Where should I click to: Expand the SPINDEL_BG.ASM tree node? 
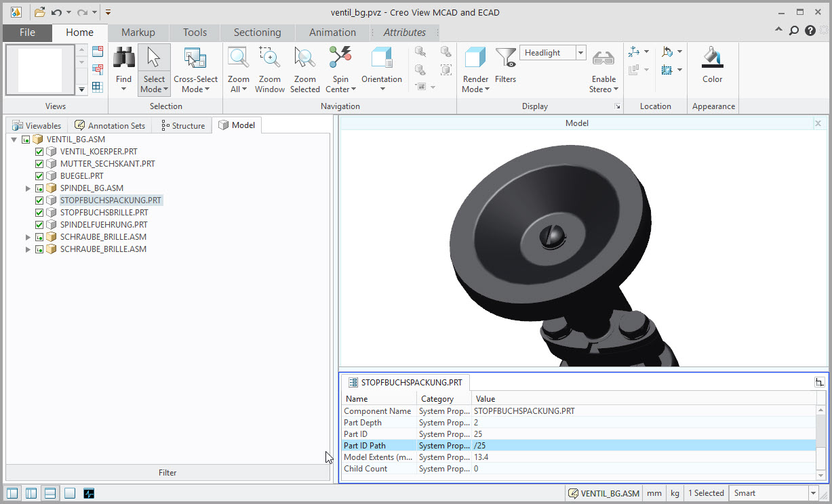(x=28, y=188)
